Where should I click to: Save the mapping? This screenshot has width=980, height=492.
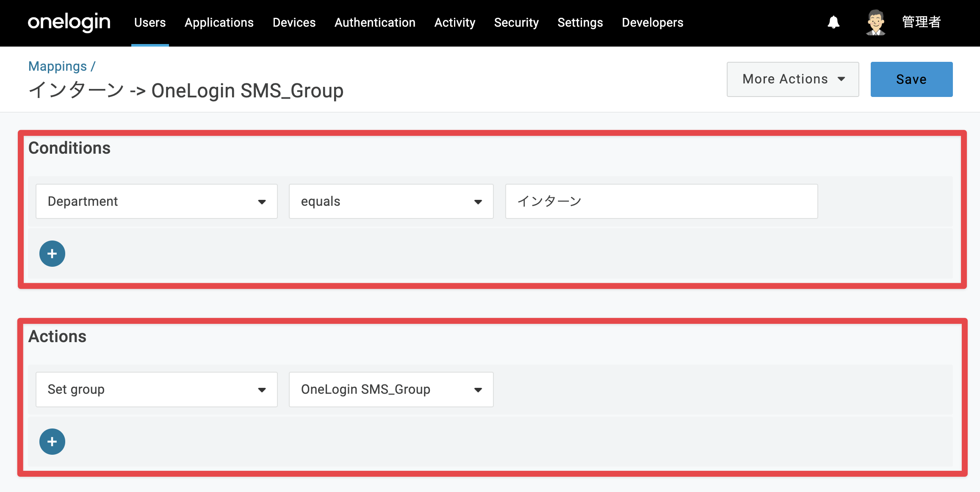click(911, 79)
